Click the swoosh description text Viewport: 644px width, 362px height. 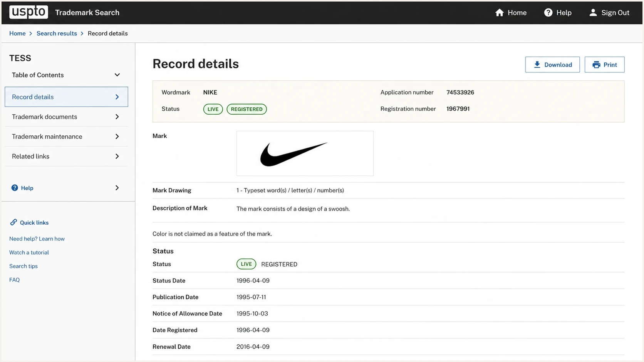tap(293, 209)
